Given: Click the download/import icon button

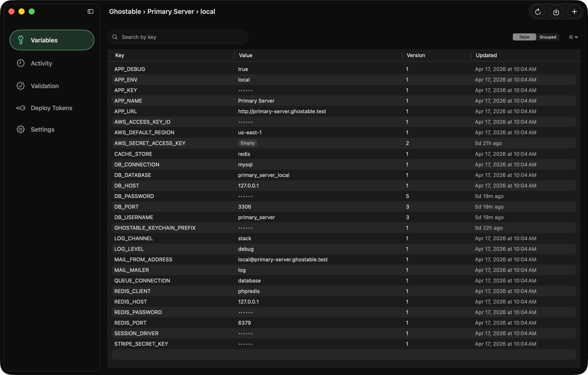Looking at the screenshot, I should 556,11.
